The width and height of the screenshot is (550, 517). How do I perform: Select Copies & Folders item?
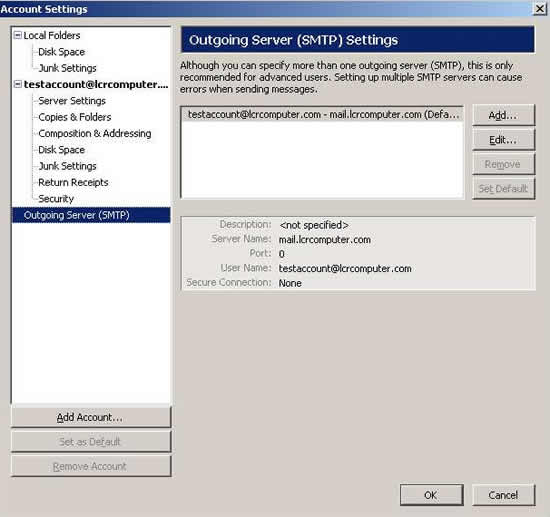pyautogui.click(x=75, y=117)
